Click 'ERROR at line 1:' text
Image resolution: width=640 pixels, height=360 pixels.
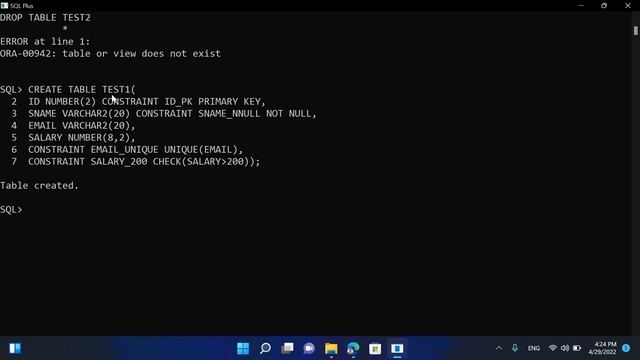pyautogui.click(x=45, y=41)
